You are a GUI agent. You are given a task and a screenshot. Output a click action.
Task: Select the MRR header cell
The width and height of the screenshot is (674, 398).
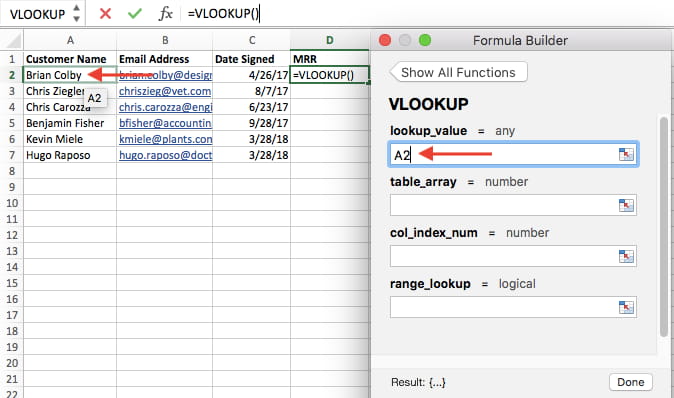(330, 59)
